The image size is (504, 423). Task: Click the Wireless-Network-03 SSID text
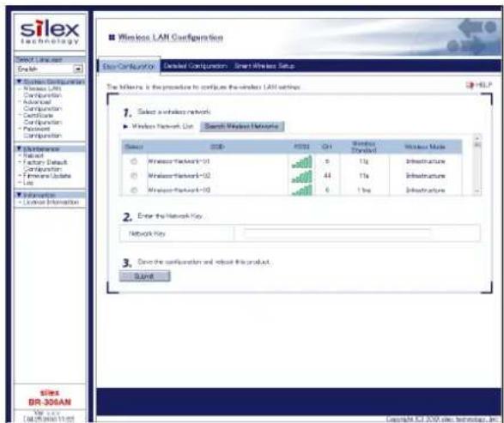tap(179, 190)
